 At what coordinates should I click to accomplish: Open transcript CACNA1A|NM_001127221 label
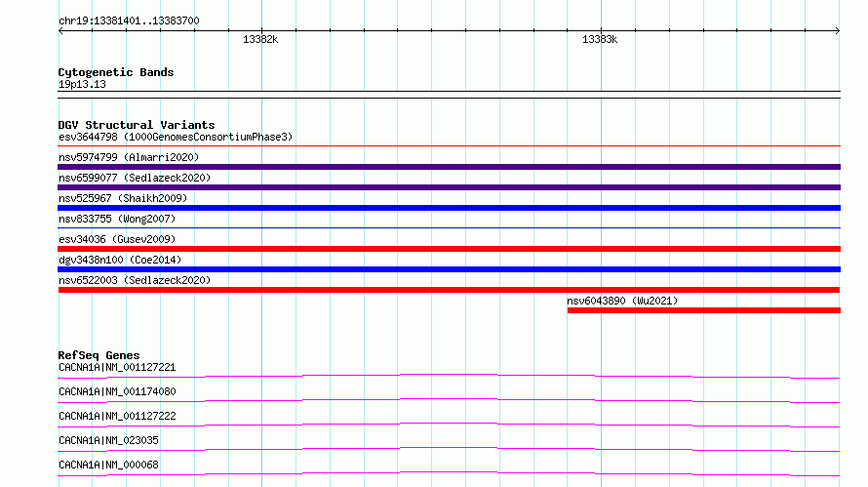117,367
